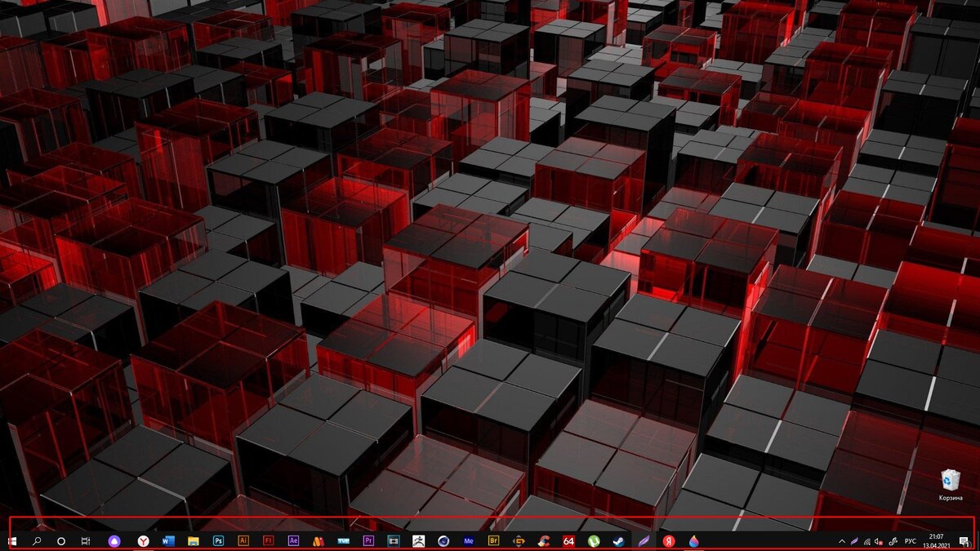The height and width of the screenshot is (551, 980).
Task: Launch Adobe Media Encoder from the taskbar
Action: (x=469, y=540)
